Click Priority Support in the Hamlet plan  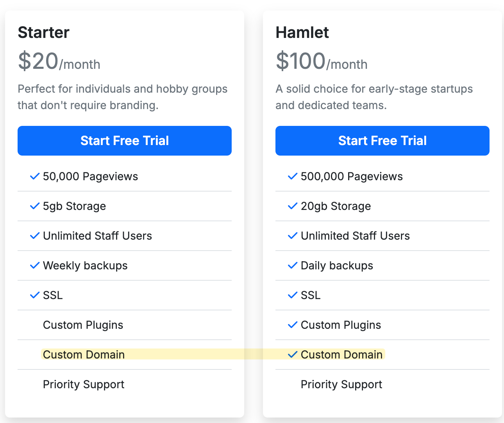(x=341, y=385)
